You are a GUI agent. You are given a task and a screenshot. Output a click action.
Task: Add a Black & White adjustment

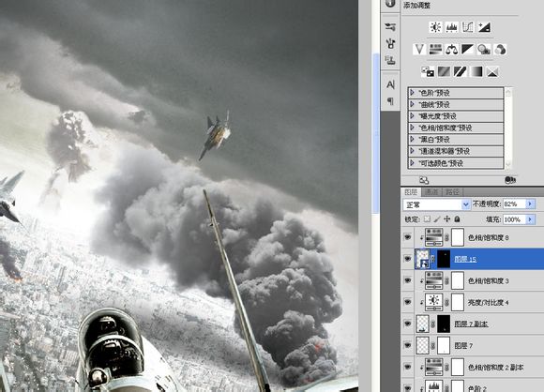468,50
